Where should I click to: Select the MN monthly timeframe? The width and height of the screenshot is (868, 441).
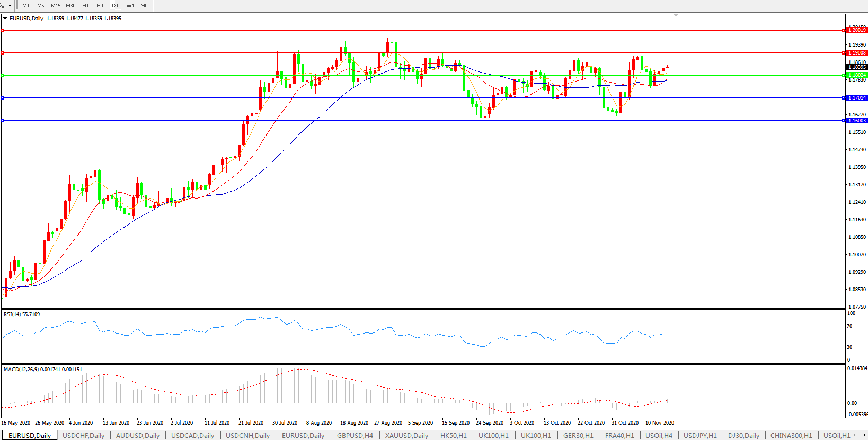[x=145, y=6]
